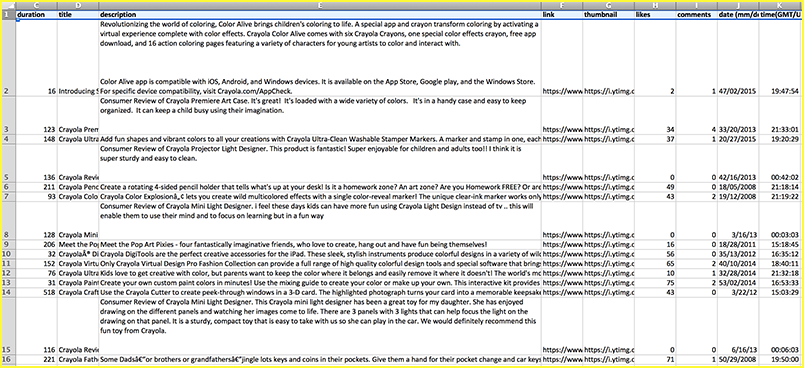
Task: Click the 'title' header cell
Action: tap(78, 15)
